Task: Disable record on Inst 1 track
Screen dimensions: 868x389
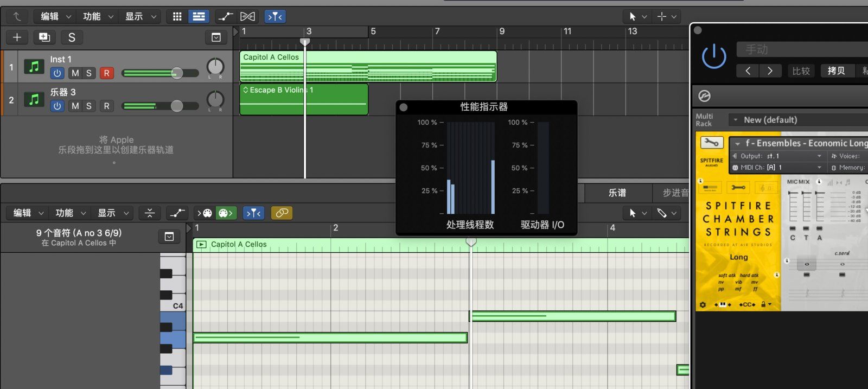Action: pos(107,73)
